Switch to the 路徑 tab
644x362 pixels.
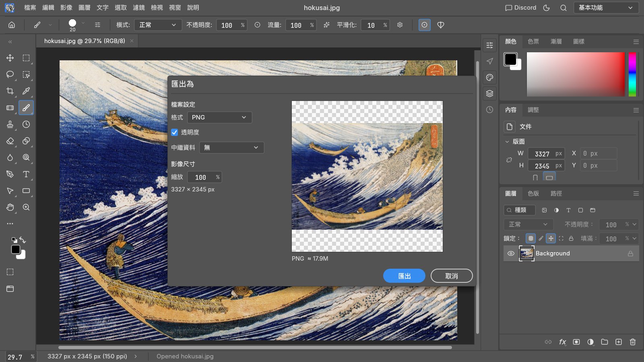click(x=556, y=193)
